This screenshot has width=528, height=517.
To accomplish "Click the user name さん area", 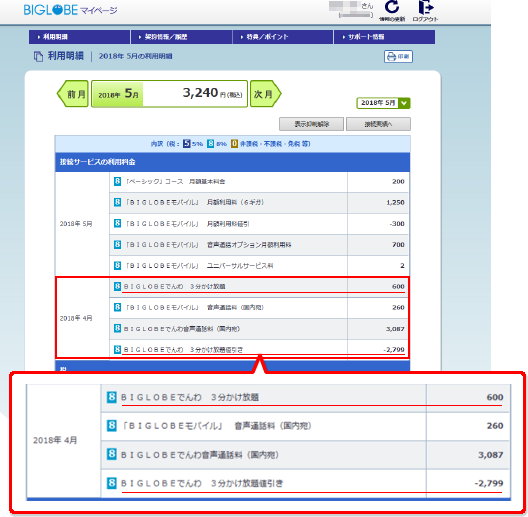I will (x=351, y=9).
